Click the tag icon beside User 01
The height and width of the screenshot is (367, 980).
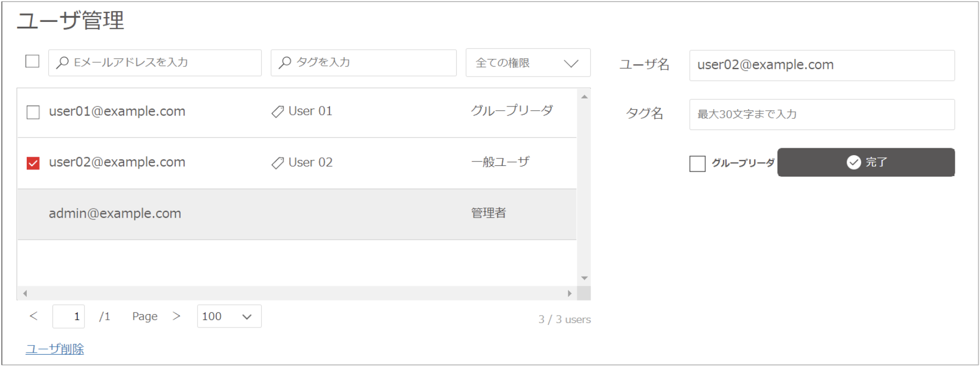tap(277, 112)
